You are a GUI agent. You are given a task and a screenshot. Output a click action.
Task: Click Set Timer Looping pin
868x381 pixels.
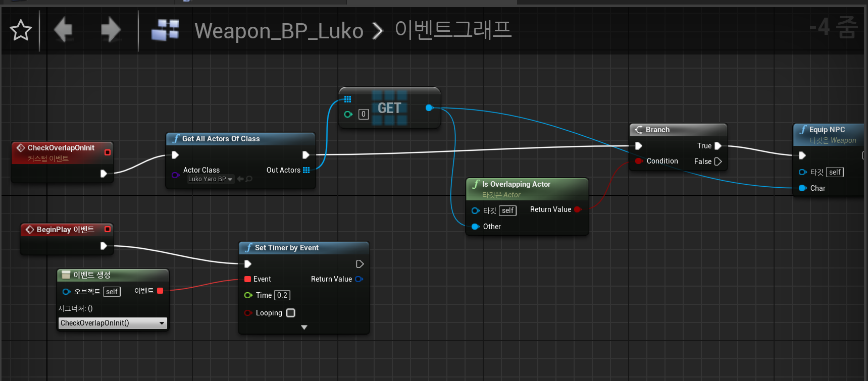(x=248, y=313)
